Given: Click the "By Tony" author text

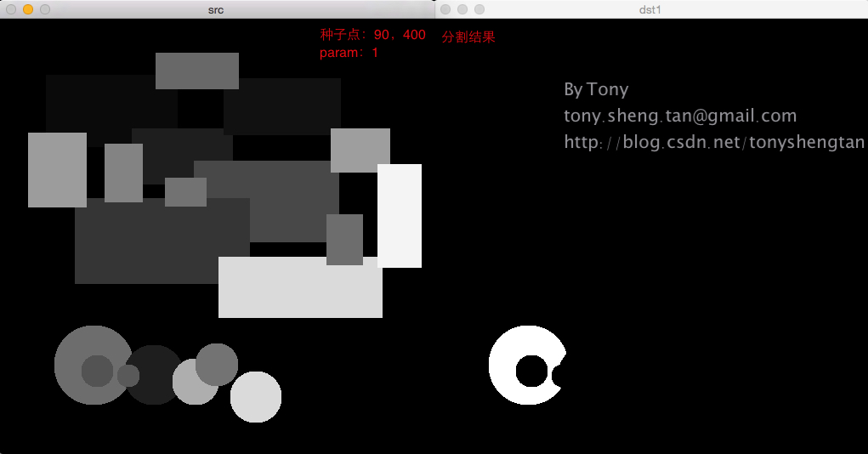Looking at the screenshot, I should pyautogui.click(x=596, y=89).
